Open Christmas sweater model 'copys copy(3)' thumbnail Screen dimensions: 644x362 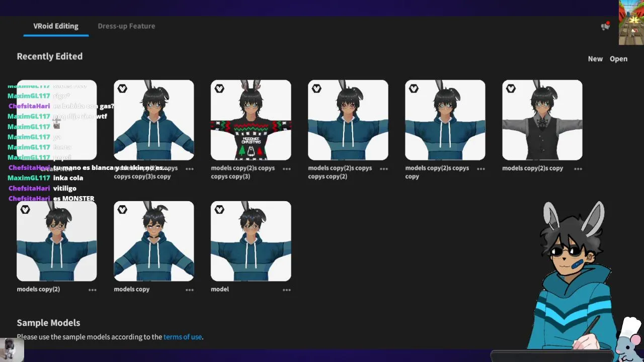click(251, 120)
